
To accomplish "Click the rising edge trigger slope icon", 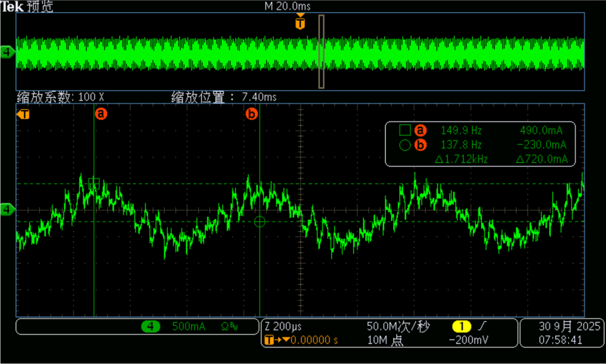I will point(483,326).
